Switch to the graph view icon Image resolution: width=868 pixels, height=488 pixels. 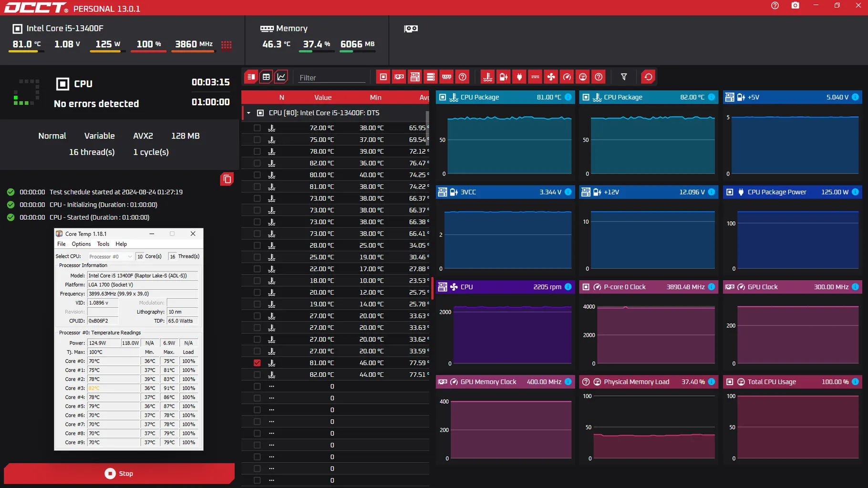[281, 77]
